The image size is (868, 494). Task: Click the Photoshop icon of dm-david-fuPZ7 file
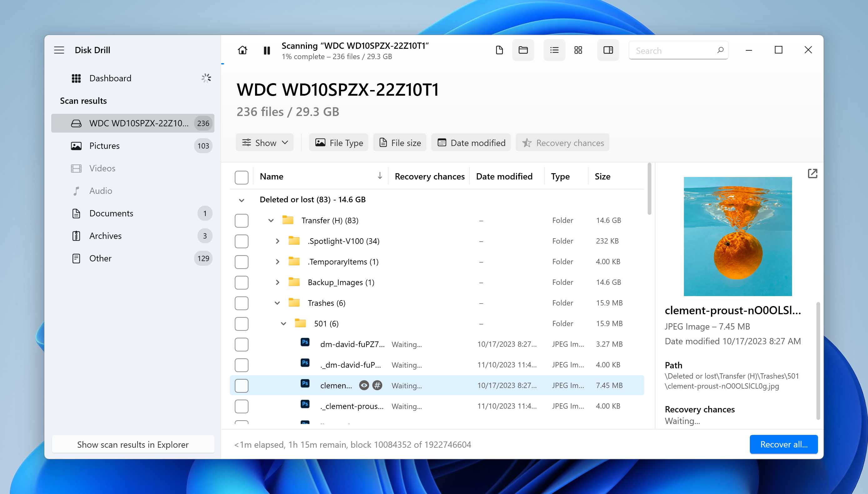pos(305,342)
